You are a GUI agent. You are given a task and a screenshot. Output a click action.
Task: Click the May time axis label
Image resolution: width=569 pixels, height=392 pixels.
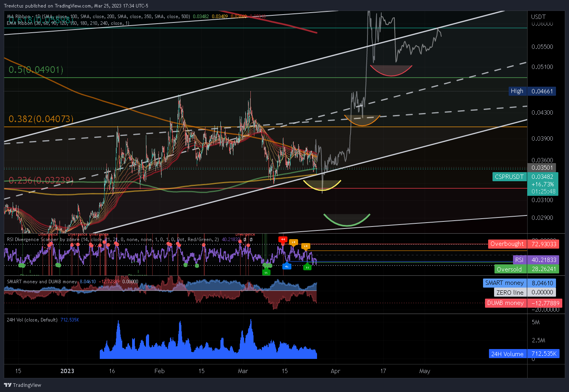point(425,371)
